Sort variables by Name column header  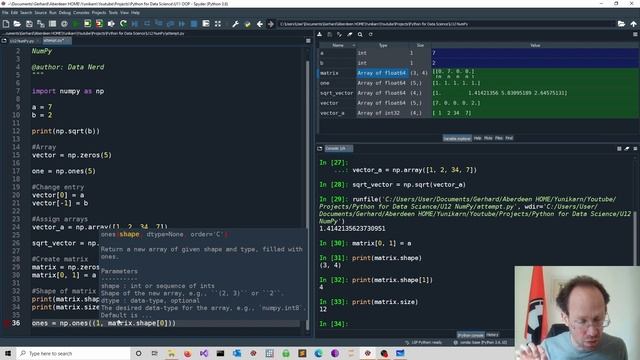[338, 45]
